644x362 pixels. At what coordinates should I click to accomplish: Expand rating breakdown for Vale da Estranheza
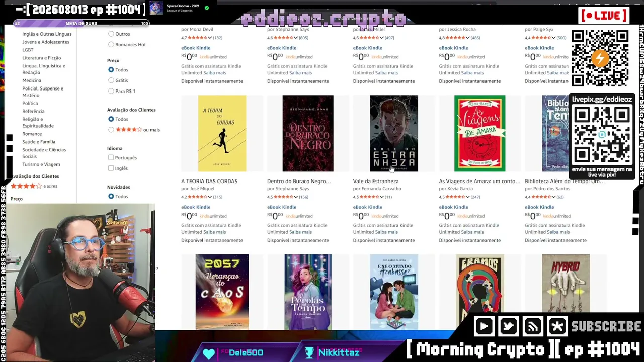[381, 197]
